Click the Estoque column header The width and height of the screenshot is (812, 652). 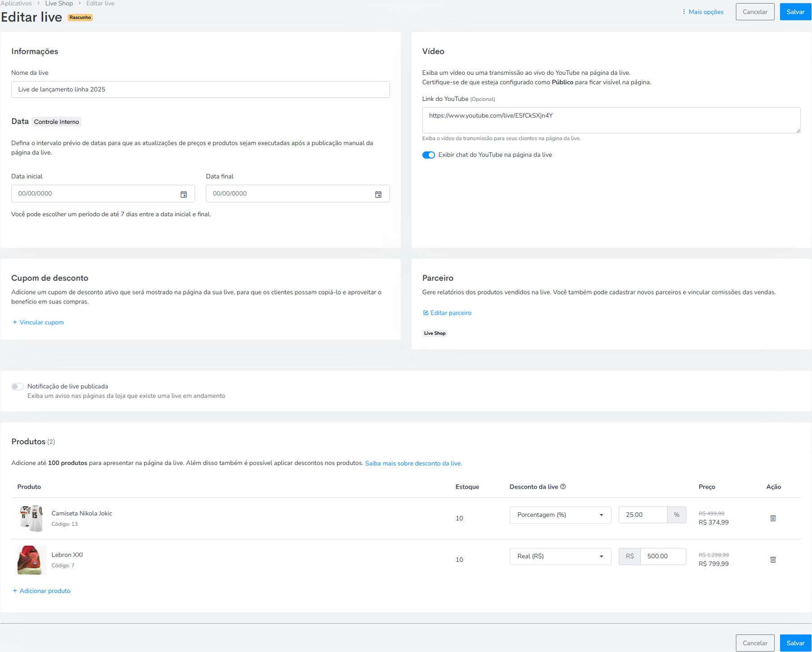point(467,487)
